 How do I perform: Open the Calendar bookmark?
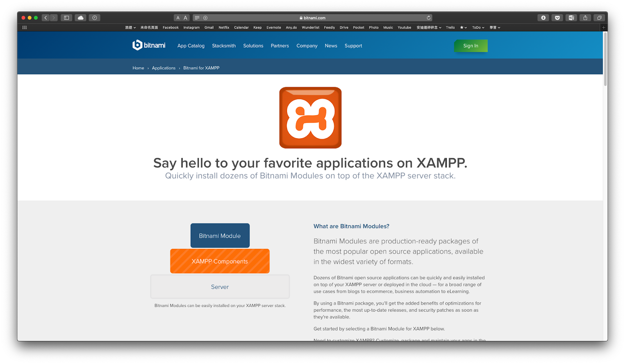[x=241, y=27]
